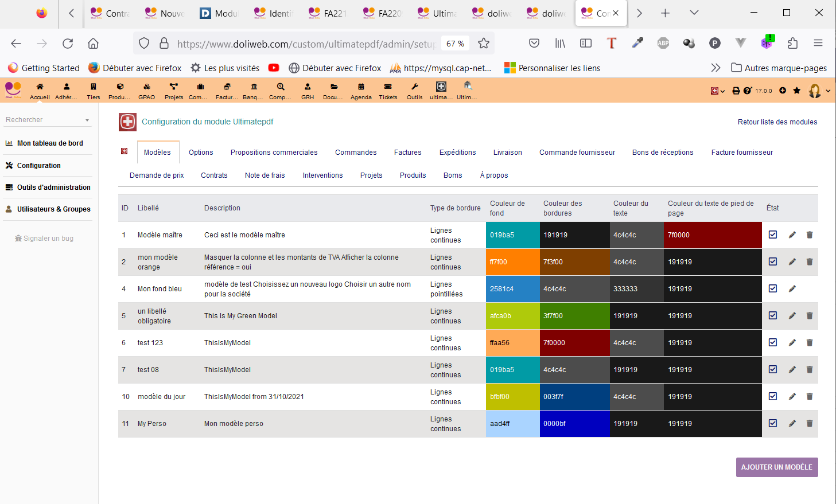Toggle the state checkbox for test 123
Screen dimensions: 836x504
[x=773, y=343]
